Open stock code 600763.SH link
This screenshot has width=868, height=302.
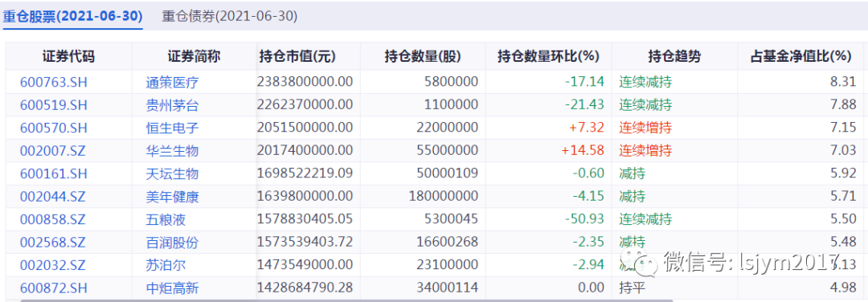54,83
